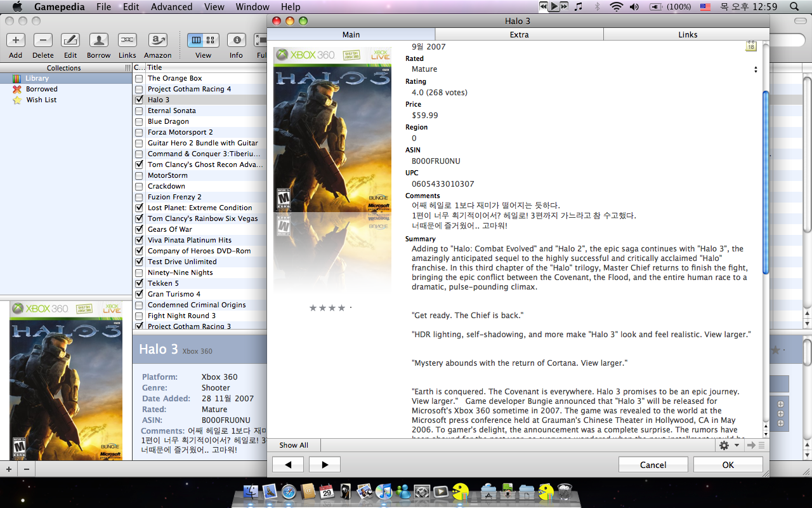812x508 pixels.
Task: Open Finder from the Dock
Action: coord(251,491)
